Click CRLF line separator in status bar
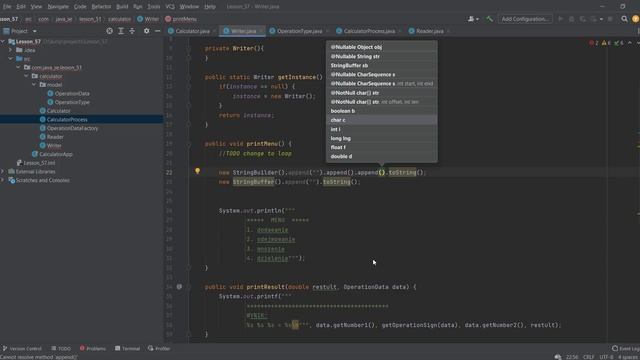Image resolution: width=640 pixels, height=360 pixels. tap(589, 357)
